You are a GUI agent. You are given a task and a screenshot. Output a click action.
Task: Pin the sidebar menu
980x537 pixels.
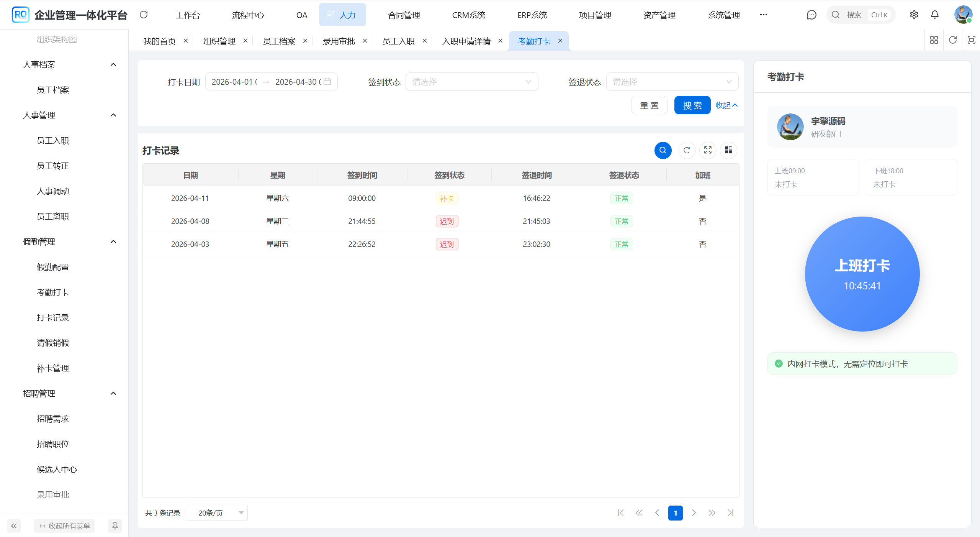coord(115,526)
